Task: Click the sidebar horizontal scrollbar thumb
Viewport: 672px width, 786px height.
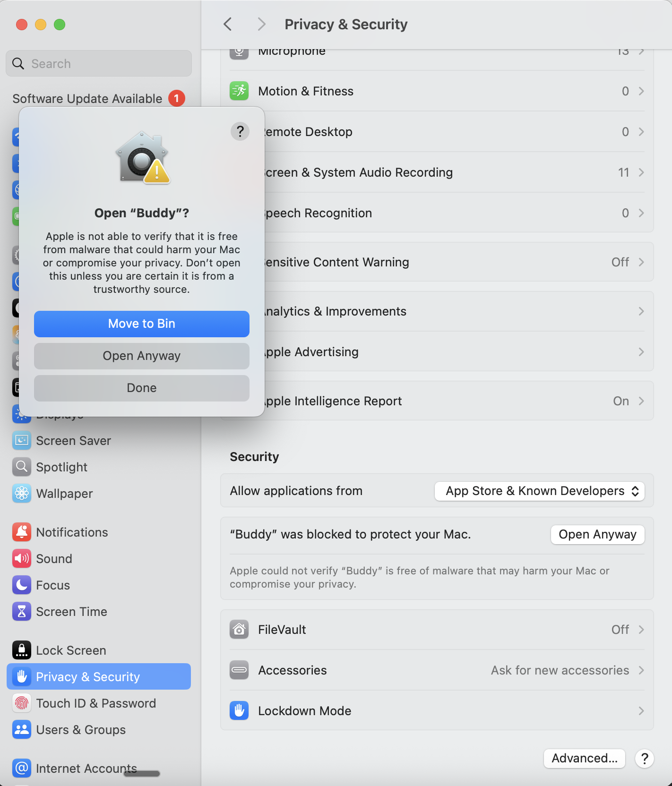Action: (x=142, y=774)
